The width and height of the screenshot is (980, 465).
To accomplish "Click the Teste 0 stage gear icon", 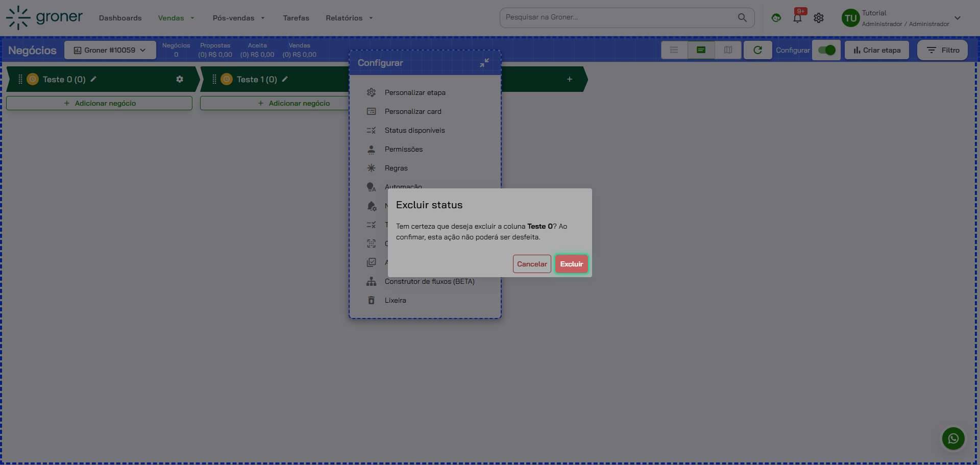I will pos(180,79).
